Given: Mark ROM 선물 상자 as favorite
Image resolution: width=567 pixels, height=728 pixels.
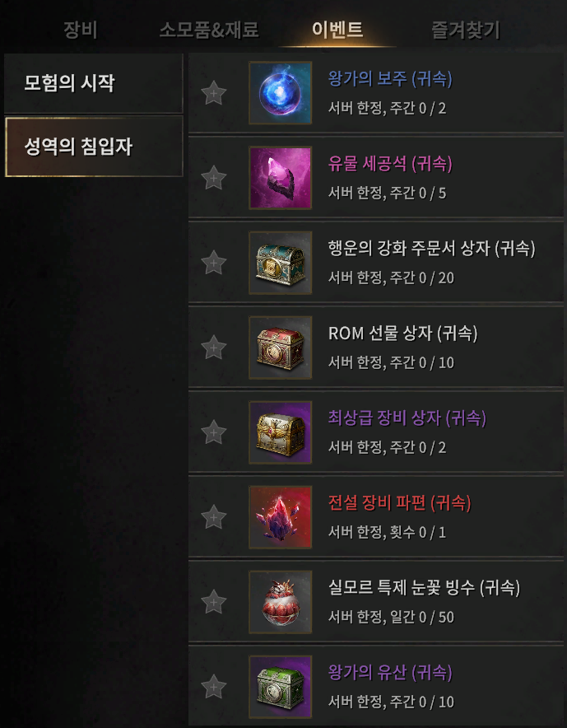Looking at the screenshot, I should pyautogui.click(x=214, y=348).
